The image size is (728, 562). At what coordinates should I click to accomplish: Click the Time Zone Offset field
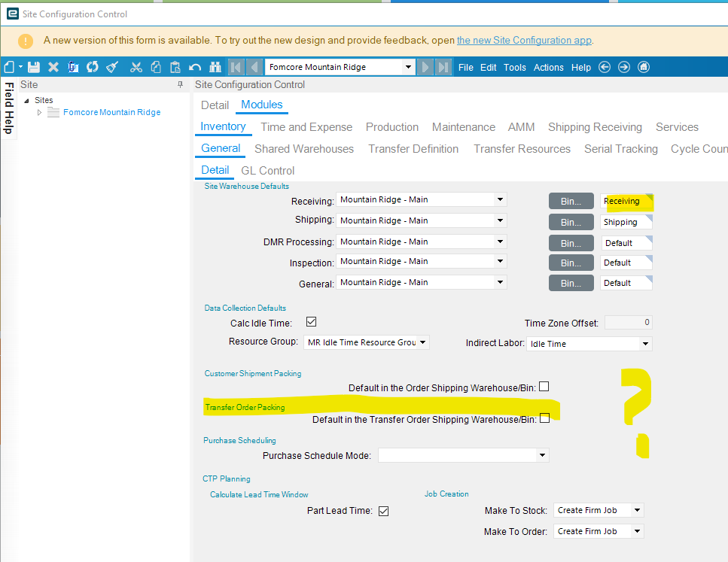point(629,323)
